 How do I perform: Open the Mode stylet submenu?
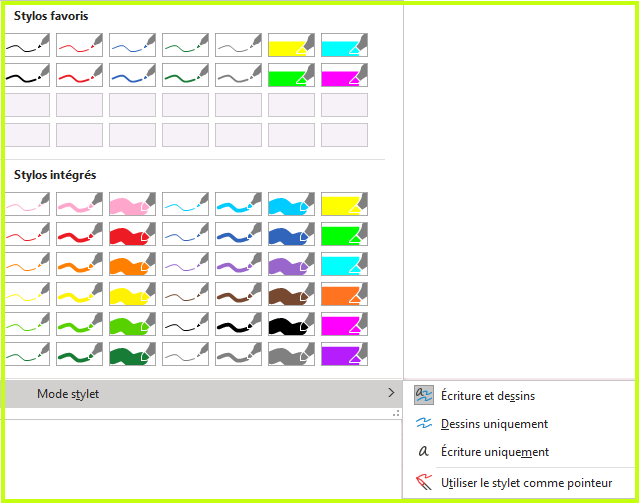click(x=203, y=394)
